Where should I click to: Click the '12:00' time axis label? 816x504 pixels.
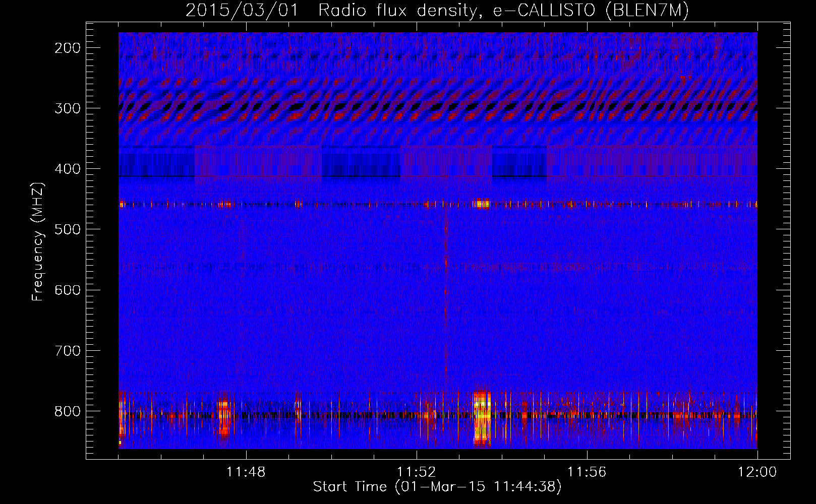coord(757,472)
